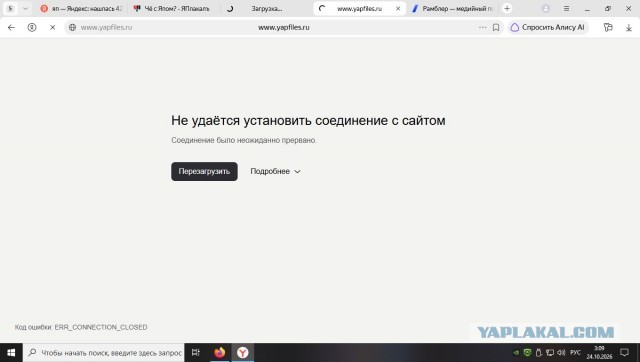This screenshot has height=362, width=640.
Task: Expand the tab list chevron
Action: 25,8
